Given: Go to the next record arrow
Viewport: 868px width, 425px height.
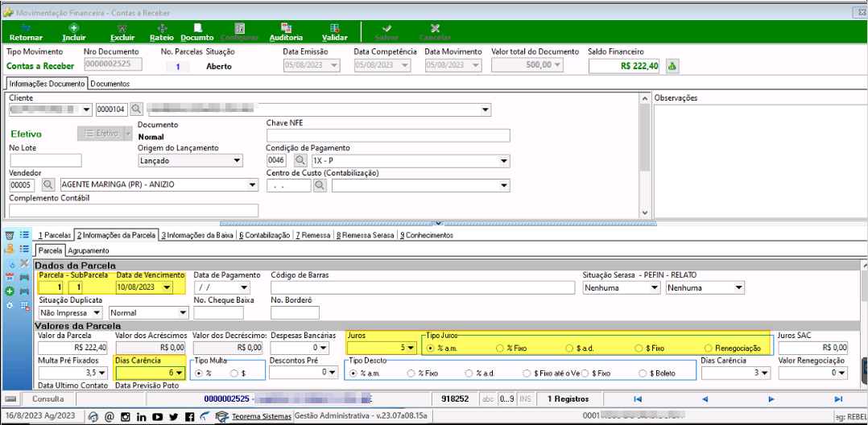Looking at the screenshot, I should pos(771,399).
